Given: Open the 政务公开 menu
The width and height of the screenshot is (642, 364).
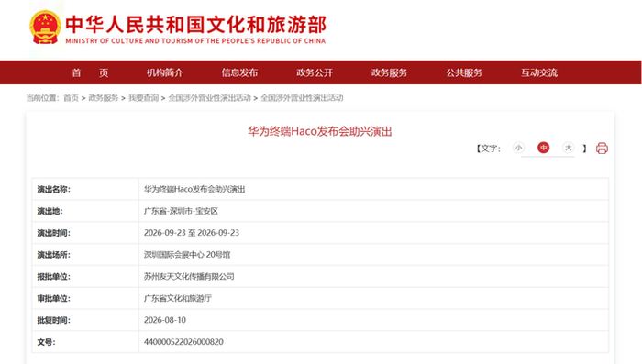Looking at the screenshot, I should click(315, 72).
